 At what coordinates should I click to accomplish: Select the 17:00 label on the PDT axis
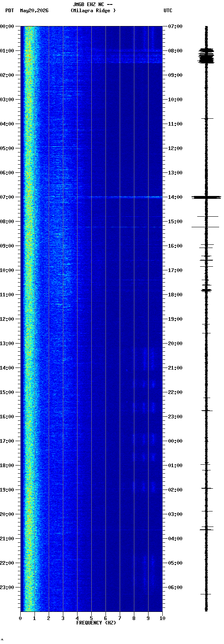click(x=7, y=441)
